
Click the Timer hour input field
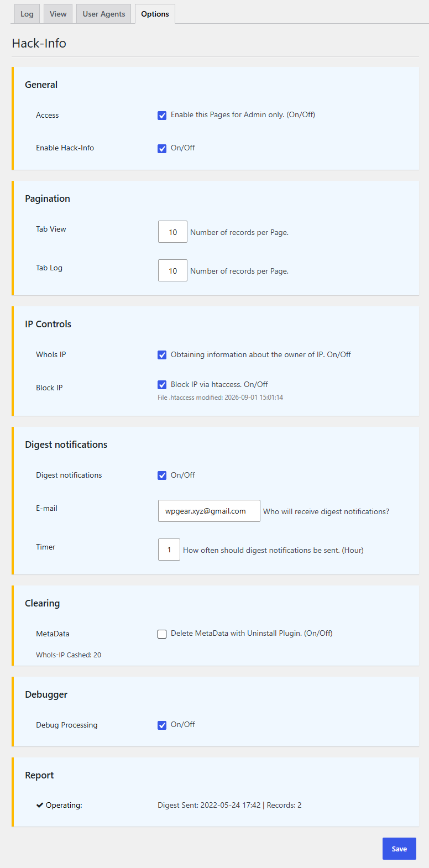[169, 550]
